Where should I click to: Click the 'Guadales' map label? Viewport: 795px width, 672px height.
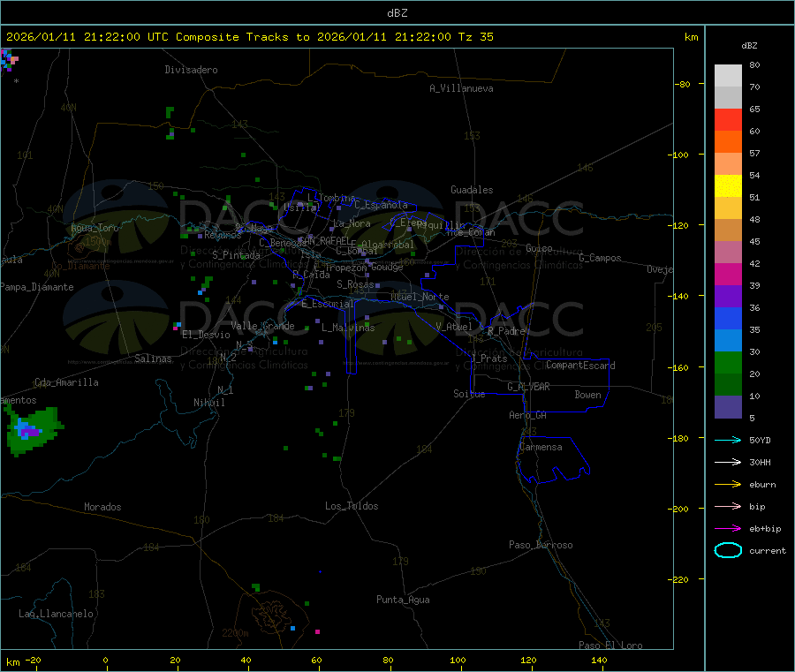(x=472, y=190)
